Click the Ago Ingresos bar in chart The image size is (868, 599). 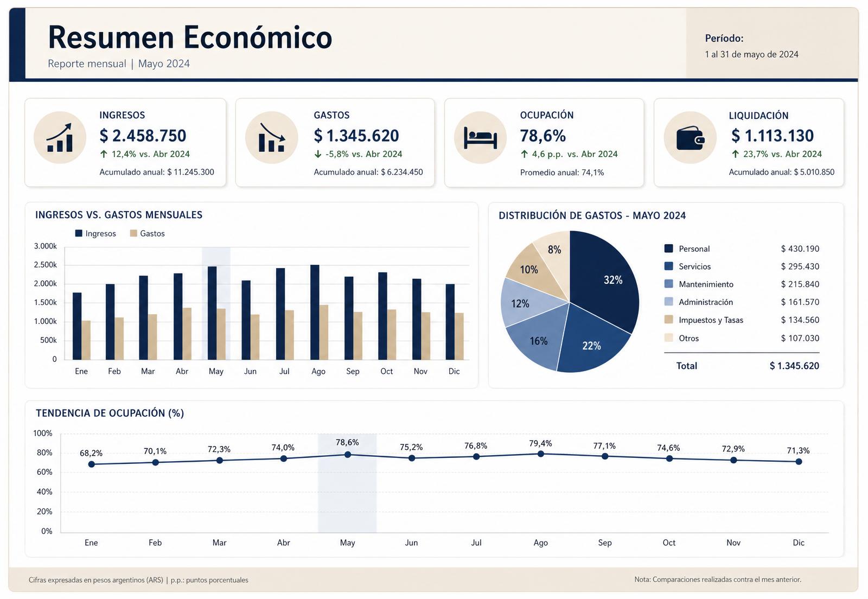coord(315,312)
